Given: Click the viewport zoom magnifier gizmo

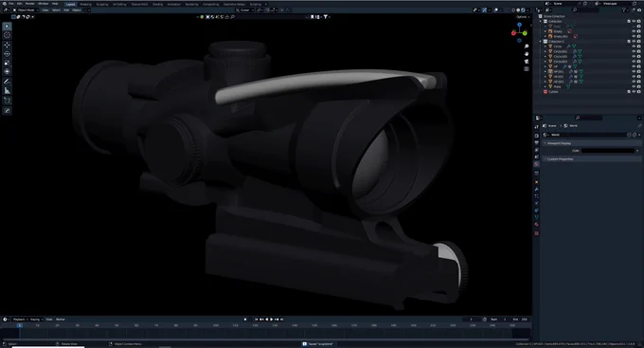Looking at the screenshot, I should [527, 46].
